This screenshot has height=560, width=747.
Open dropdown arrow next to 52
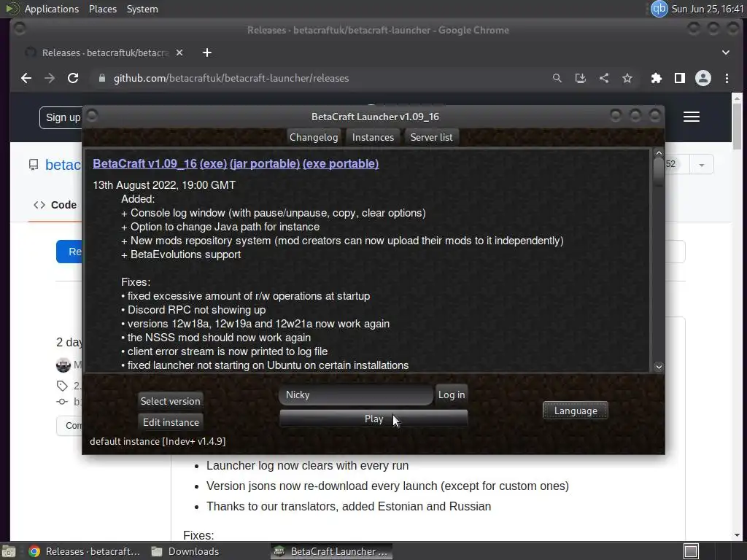coord(701,165)
